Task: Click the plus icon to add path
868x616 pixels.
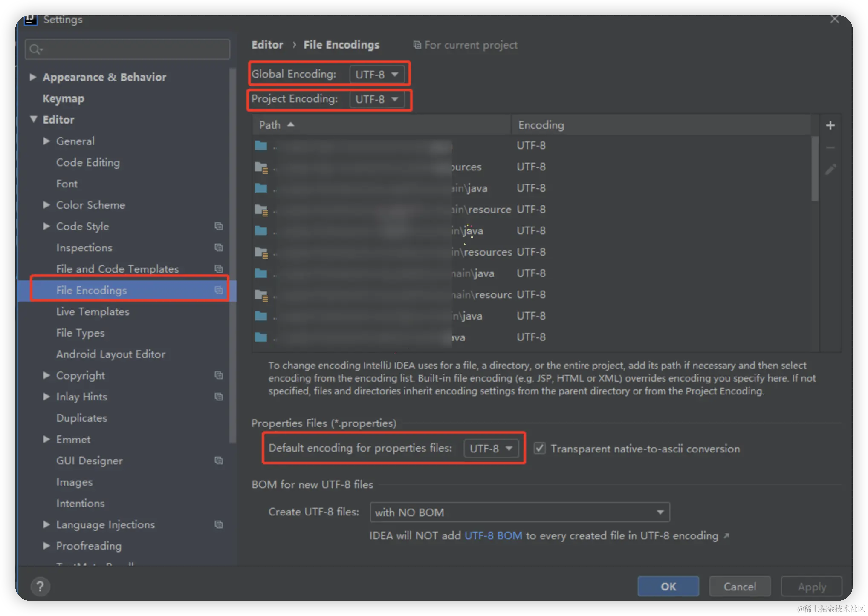Action: tap(830, 125)
